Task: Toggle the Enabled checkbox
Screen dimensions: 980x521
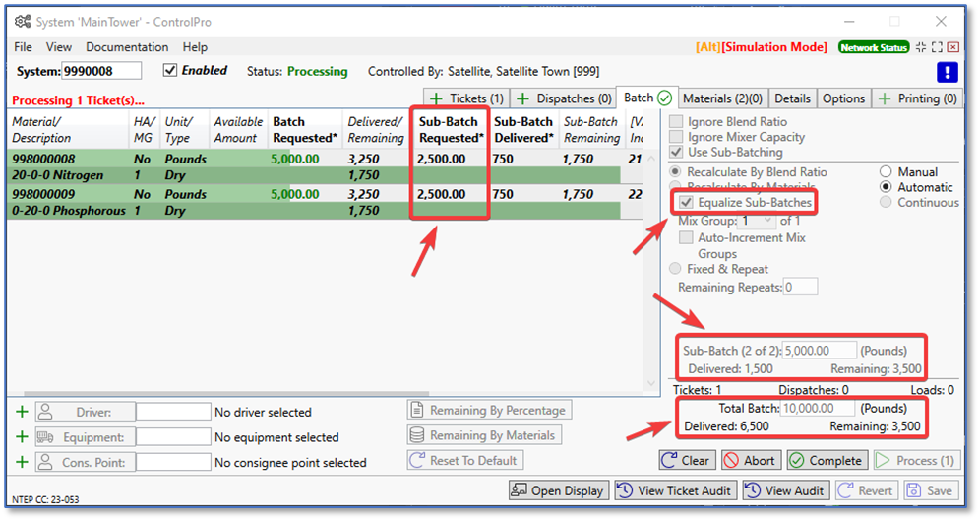Action: click(x=170, y=70)
